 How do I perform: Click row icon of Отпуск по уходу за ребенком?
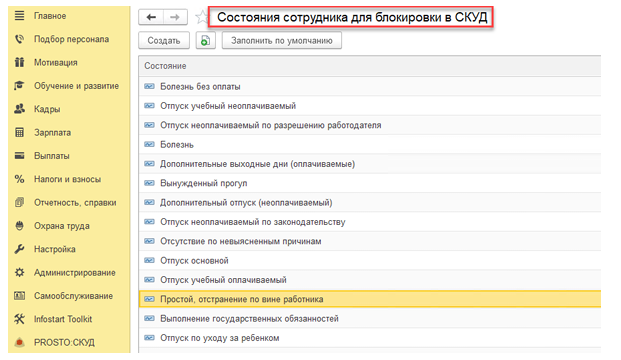149,338
